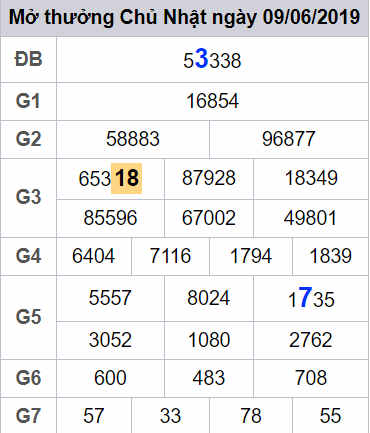The image size is (370, 433).
Task: Select G4 number 1839
Action: [330, 256]
